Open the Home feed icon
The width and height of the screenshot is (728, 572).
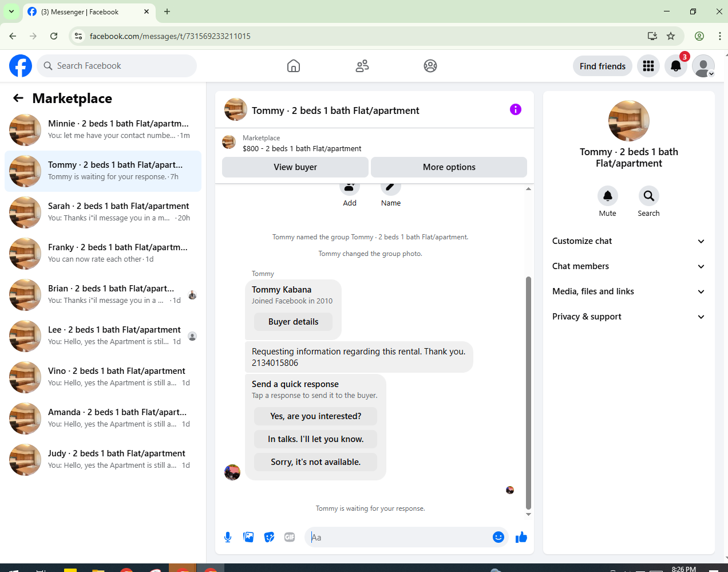(x=294, y=66)
